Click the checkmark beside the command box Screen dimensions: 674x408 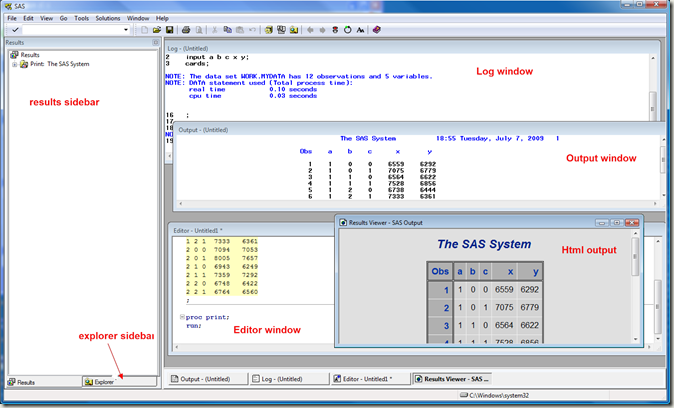[x=14, y=30]
